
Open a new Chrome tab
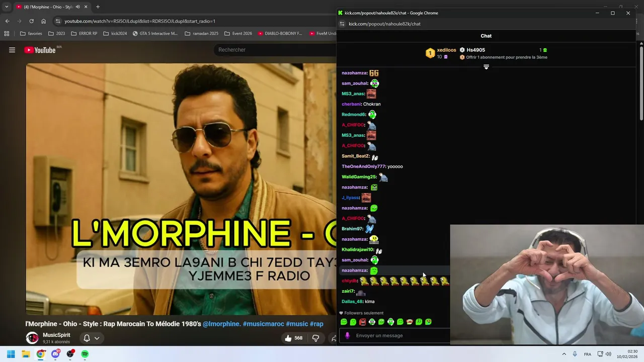(98, 7)
